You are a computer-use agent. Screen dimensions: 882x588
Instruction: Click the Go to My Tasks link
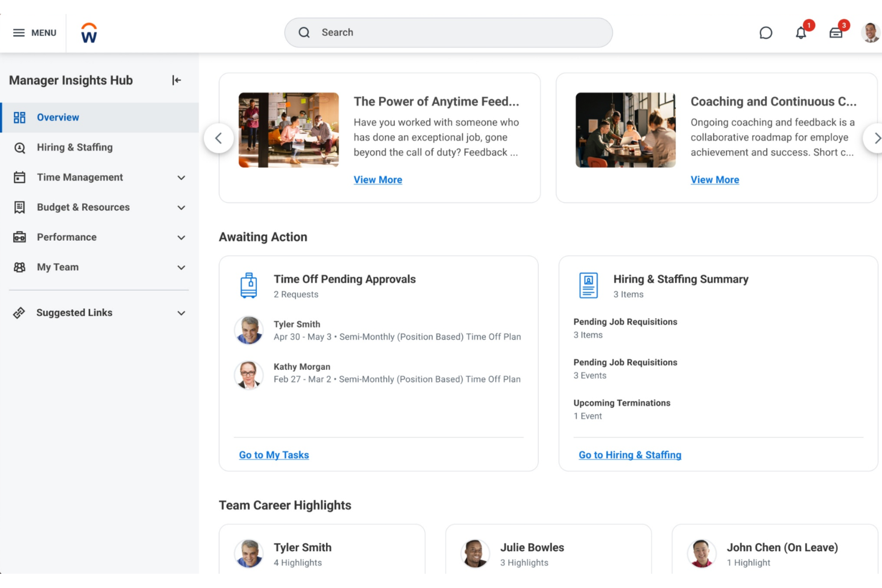click(274, 455)
